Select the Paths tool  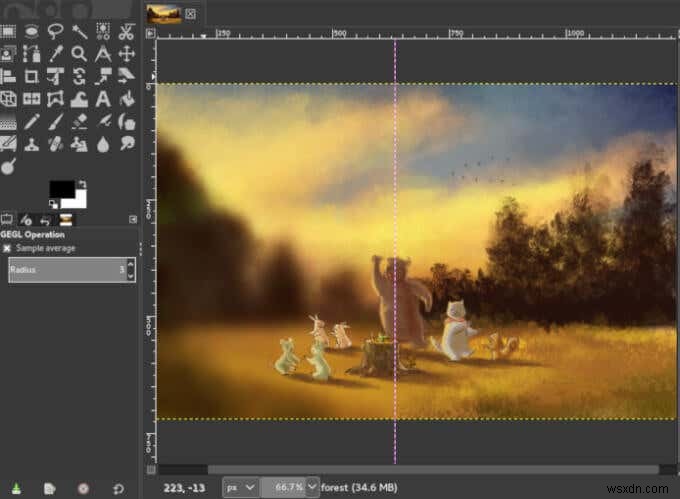tap(31, 54)
